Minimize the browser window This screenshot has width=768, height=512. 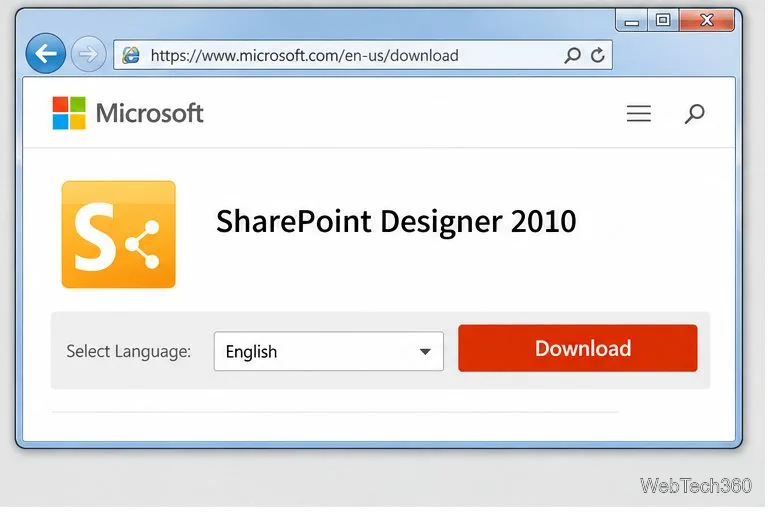click(632, 21)
